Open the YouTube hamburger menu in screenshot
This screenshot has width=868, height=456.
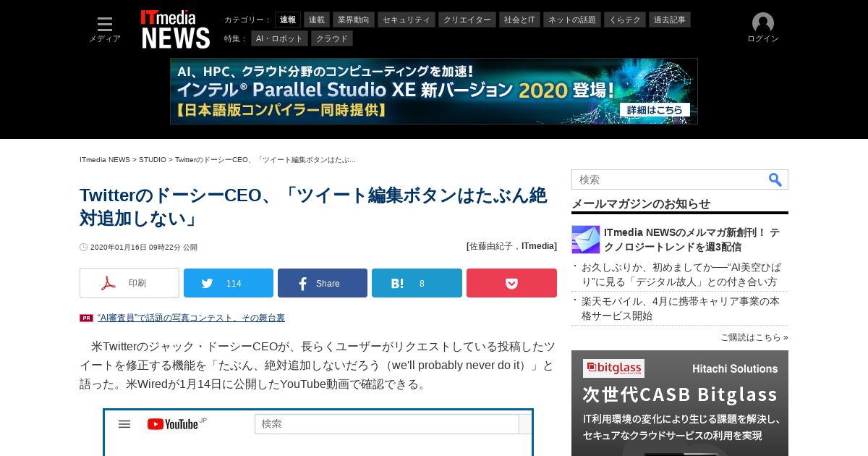pos(124,424)
